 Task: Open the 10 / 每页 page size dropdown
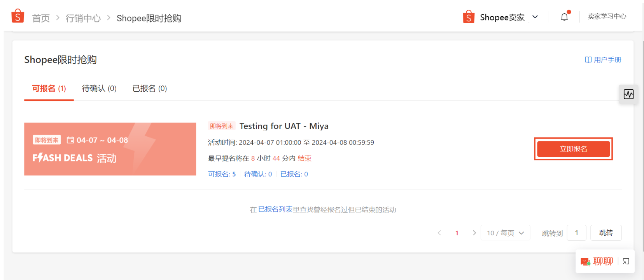click(506, 233)
